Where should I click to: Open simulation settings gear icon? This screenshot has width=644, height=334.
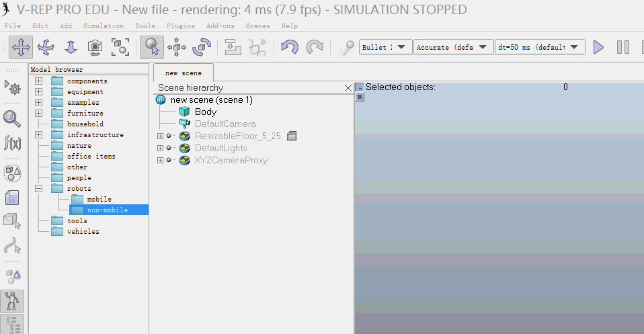coord(13,87)
